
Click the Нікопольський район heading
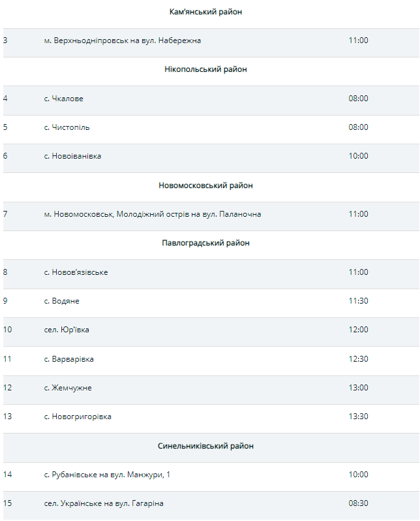(x=205, y=69)
